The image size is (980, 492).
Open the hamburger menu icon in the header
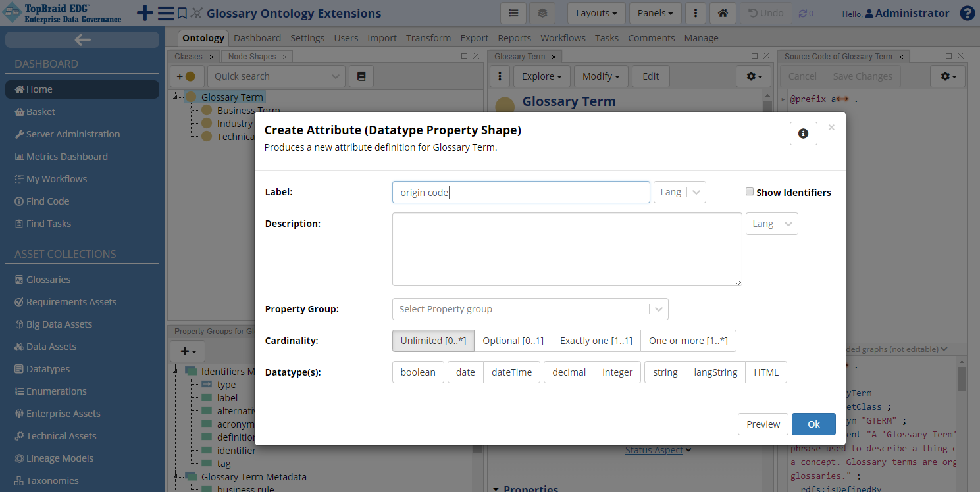tap(165, 13)
